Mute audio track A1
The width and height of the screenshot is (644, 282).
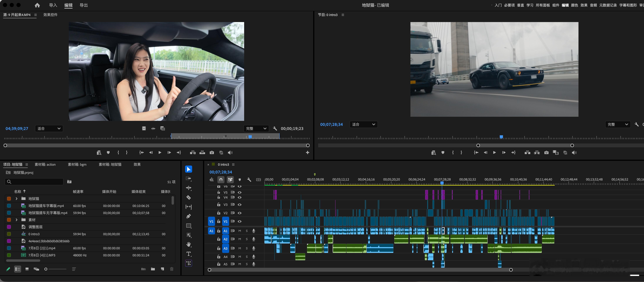click(240, 231)
